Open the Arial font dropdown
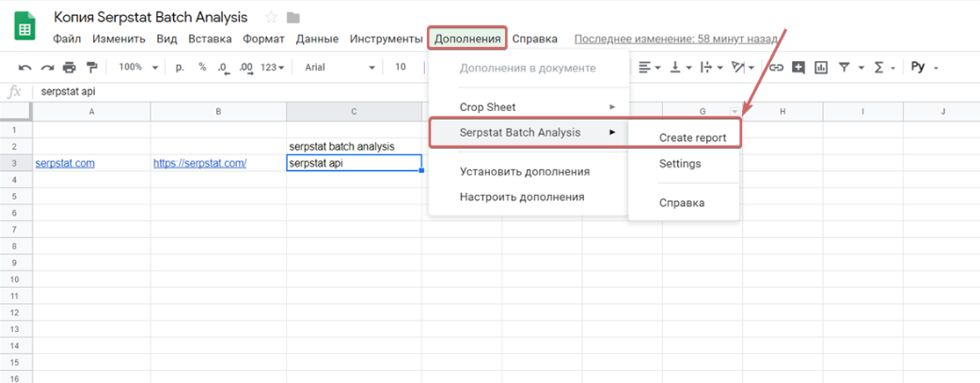980x383 pixels. click(340, 67)
